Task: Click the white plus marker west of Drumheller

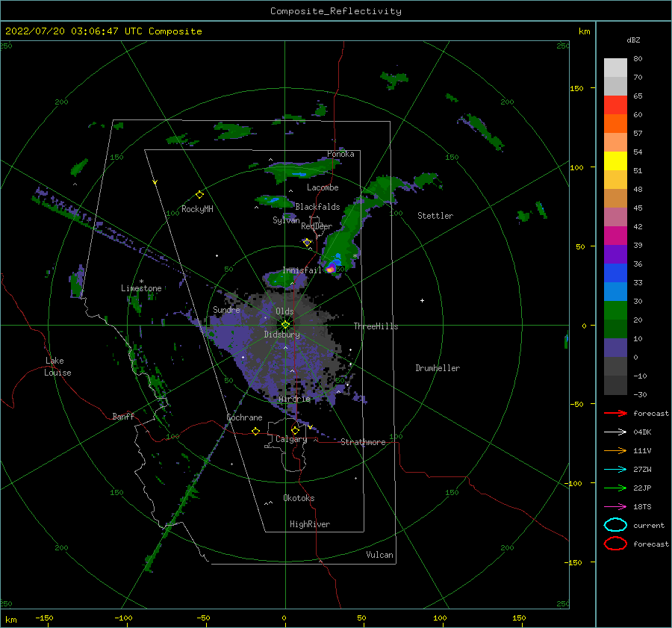Action: coord(422,300)
